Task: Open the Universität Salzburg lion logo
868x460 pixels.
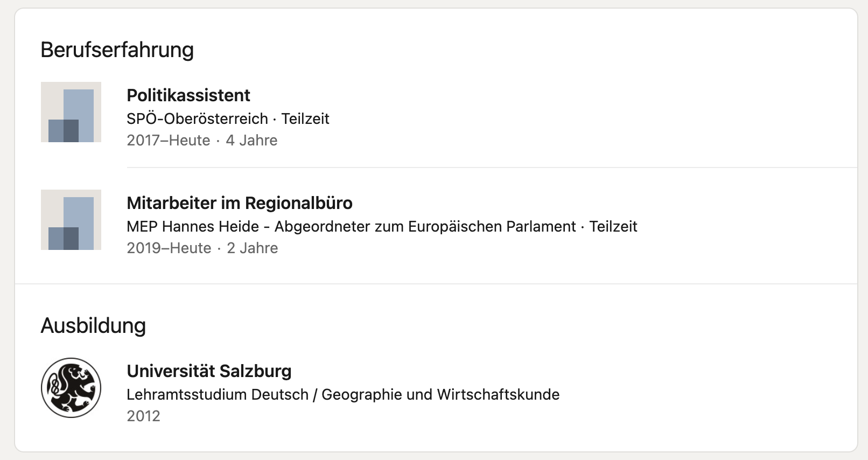Action: [x=71, y=388]
